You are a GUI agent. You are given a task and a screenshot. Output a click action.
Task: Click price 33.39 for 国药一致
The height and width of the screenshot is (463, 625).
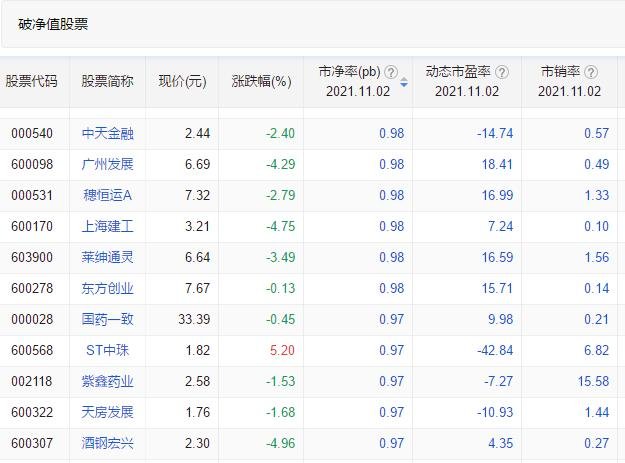[x=194, y=319]
